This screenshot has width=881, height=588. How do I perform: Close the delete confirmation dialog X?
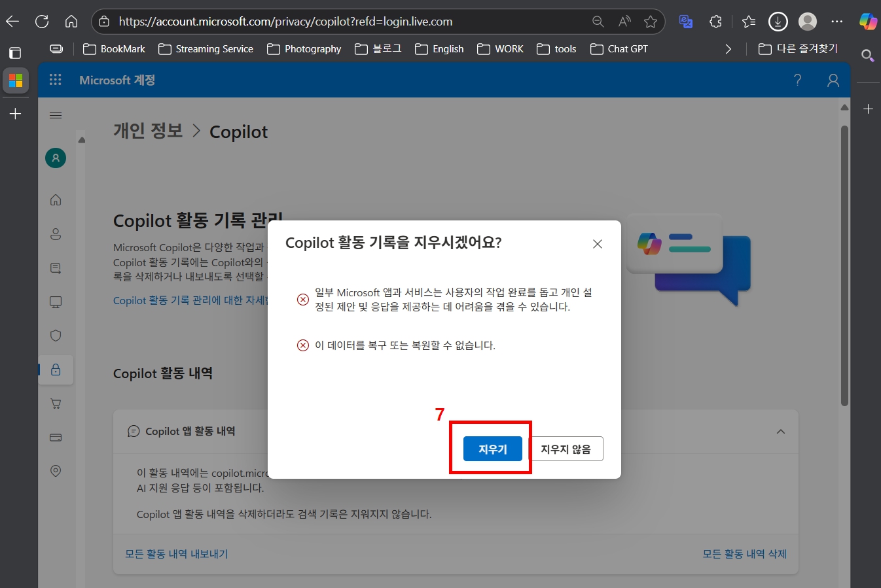[597, 244]
